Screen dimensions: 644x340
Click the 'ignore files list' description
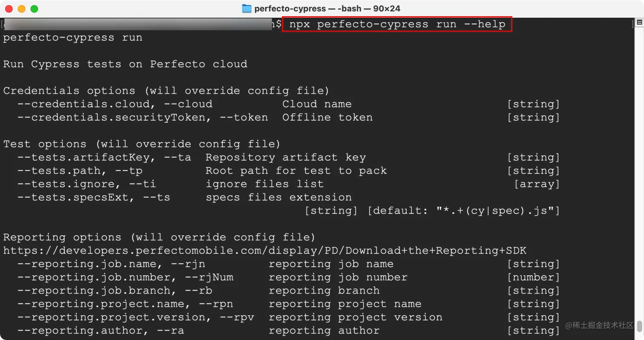point(265,184)
